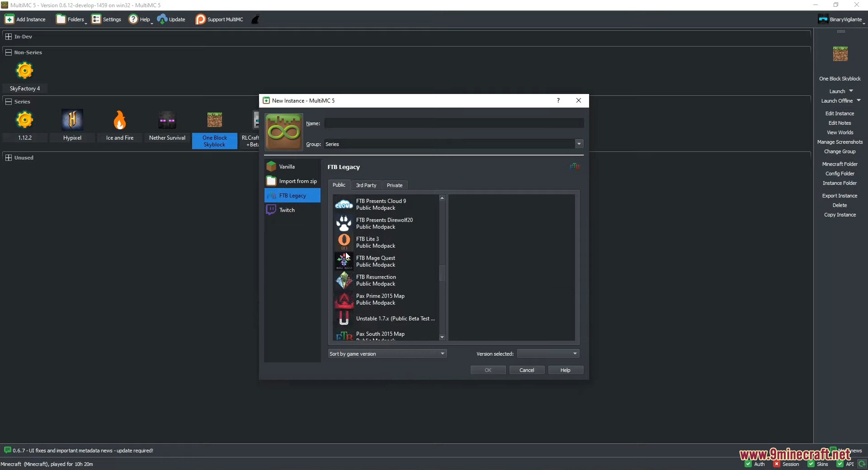Select FTB Mage Quest modpack
Image resolution: width=868 pixels, height=470 pixels.
pyautogui.click(x=386, y=261)
